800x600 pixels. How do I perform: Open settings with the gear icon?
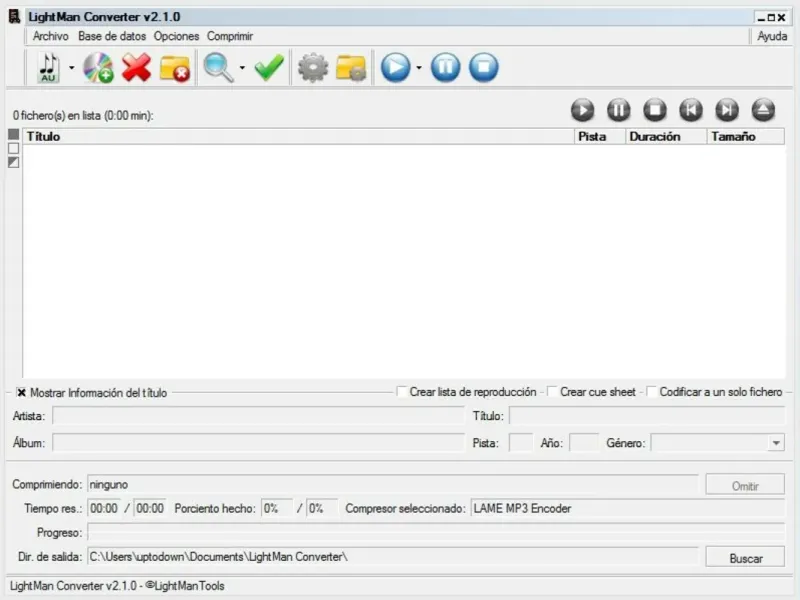click(313, 67)
